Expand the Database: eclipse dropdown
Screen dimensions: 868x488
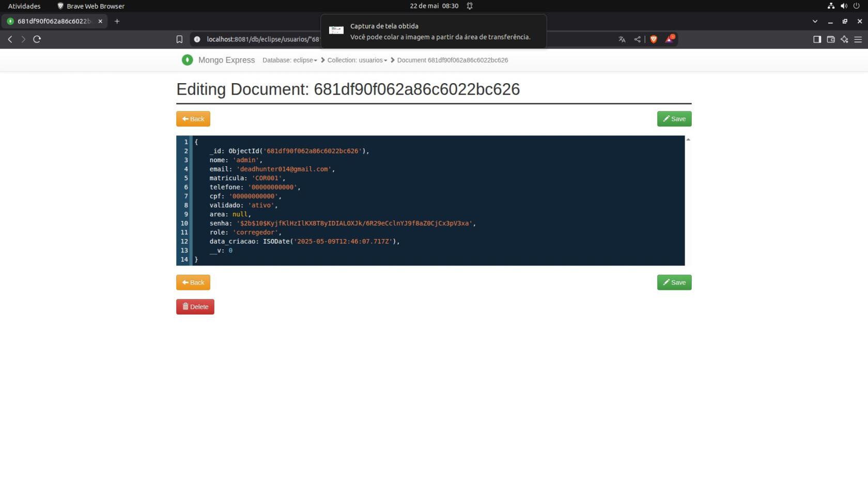click(290, 60)
